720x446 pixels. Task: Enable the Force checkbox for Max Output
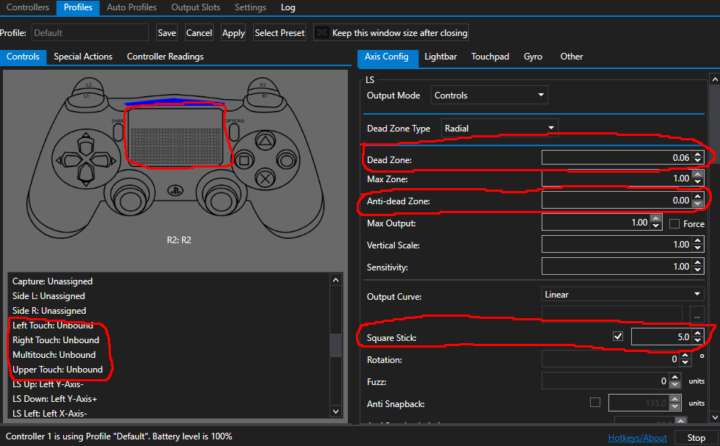[674, 224]
